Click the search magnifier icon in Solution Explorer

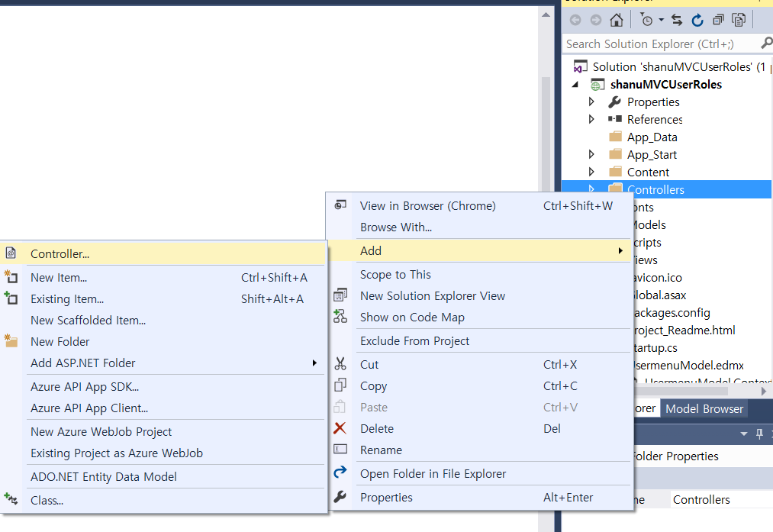point(767,44)
